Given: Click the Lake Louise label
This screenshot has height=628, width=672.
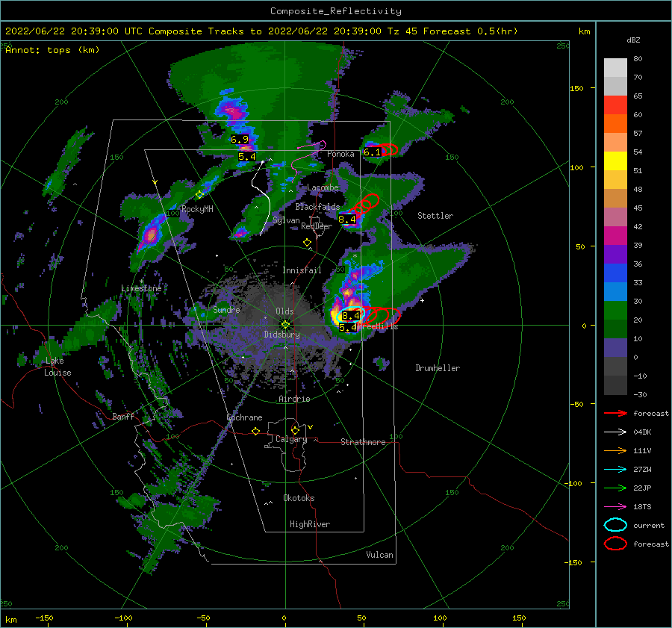Looking at the screenshot, I should (57, 367).
